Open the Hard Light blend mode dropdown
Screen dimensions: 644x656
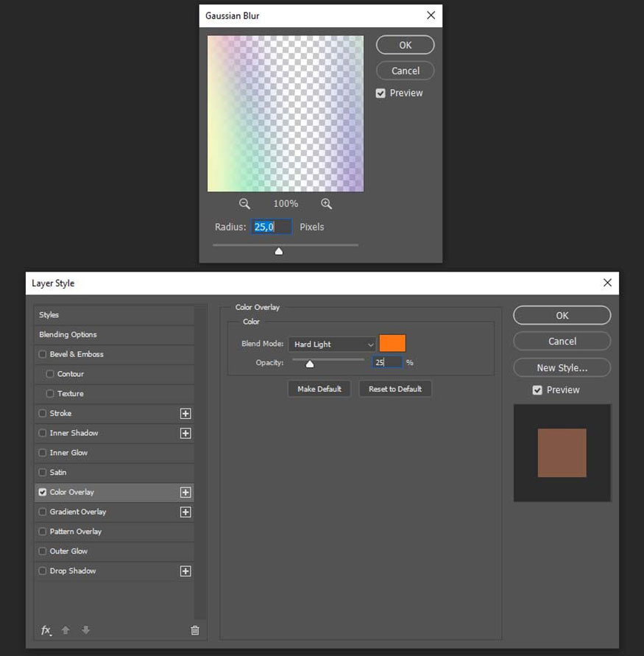332,345
